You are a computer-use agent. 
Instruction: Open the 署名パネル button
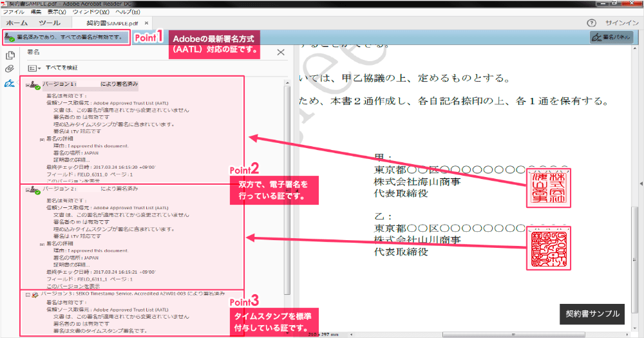(612, 37)
